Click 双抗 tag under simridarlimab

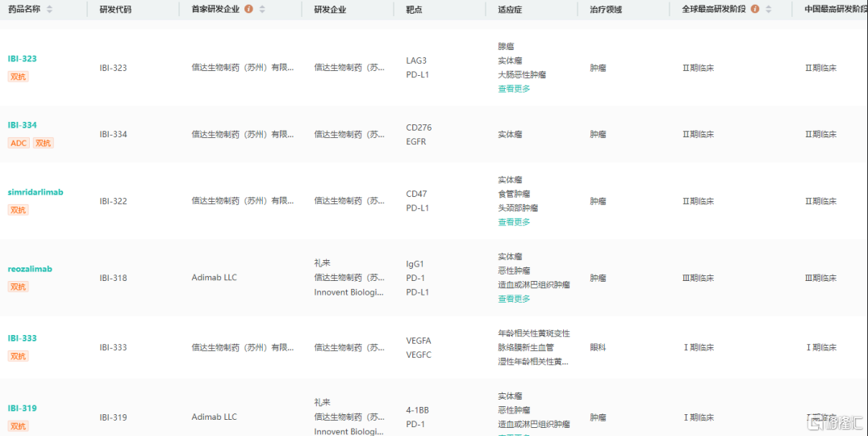[x=19, y=210]
